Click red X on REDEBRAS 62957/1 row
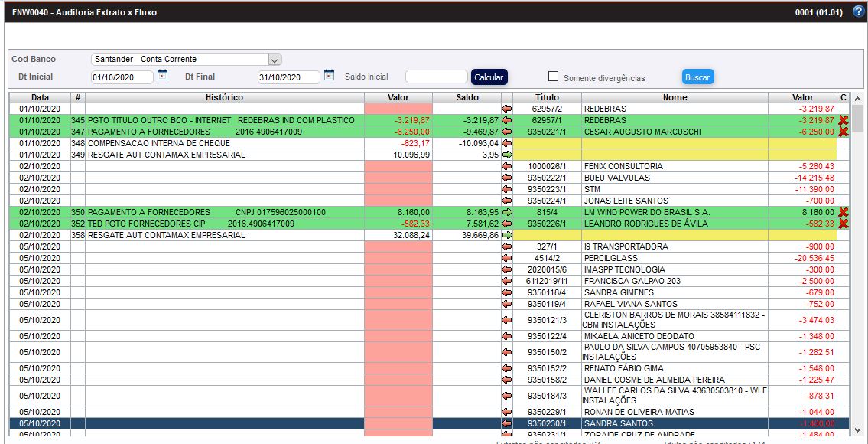The width and height of the screenshot is (868, 444). [844, 120]
